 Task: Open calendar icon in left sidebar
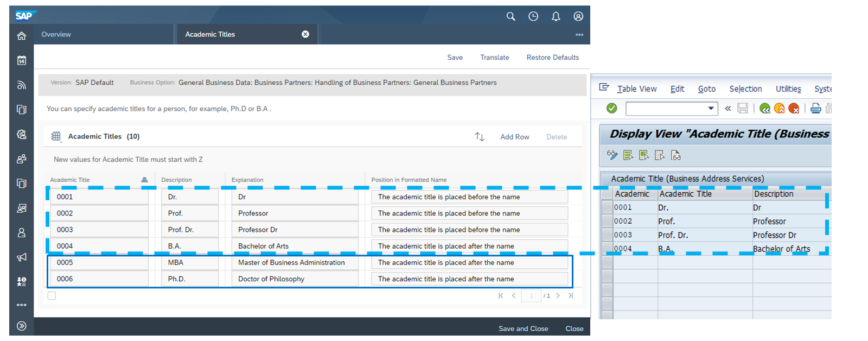(x=21, y=60)
